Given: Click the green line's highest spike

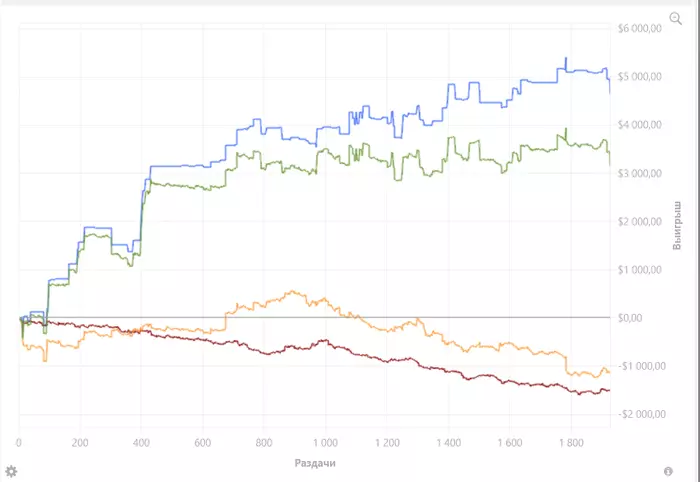Looking at the screenshot, I should tap(566, 130).
